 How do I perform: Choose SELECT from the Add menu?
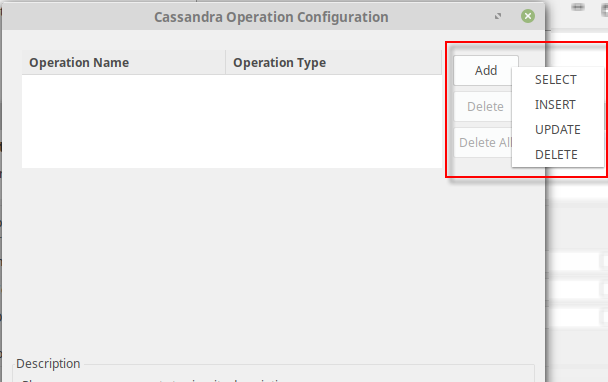click(558, 80)
